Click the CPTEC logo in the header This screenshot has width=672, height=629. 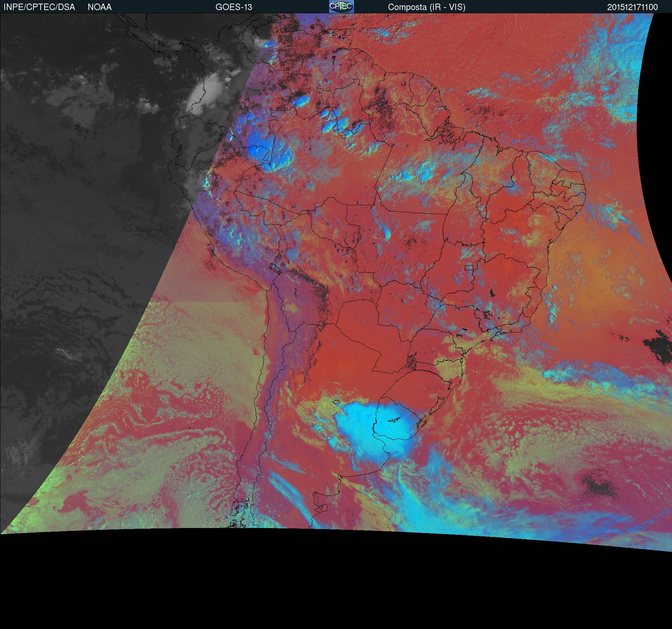341,6
